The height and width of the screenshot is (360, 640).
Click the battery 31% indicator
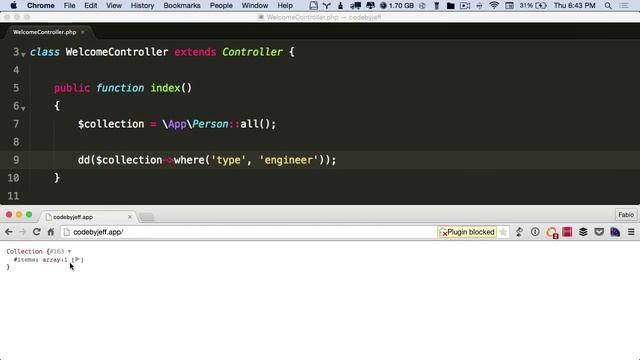point(533,6)
